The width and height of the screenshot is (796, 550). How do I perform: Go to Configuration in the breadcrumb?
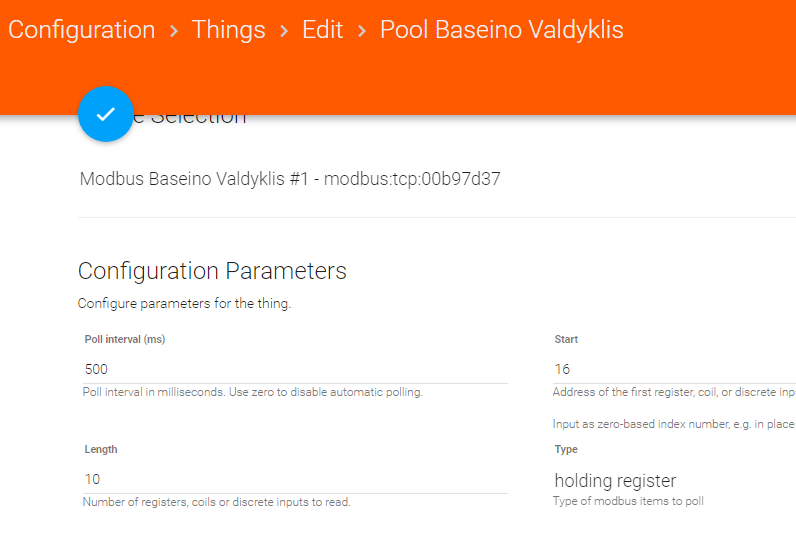coord(82,30)
